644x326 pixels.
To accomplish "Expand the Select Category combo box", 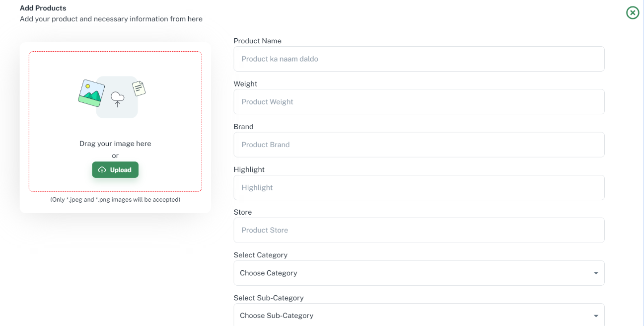I will tap(419, 273).
